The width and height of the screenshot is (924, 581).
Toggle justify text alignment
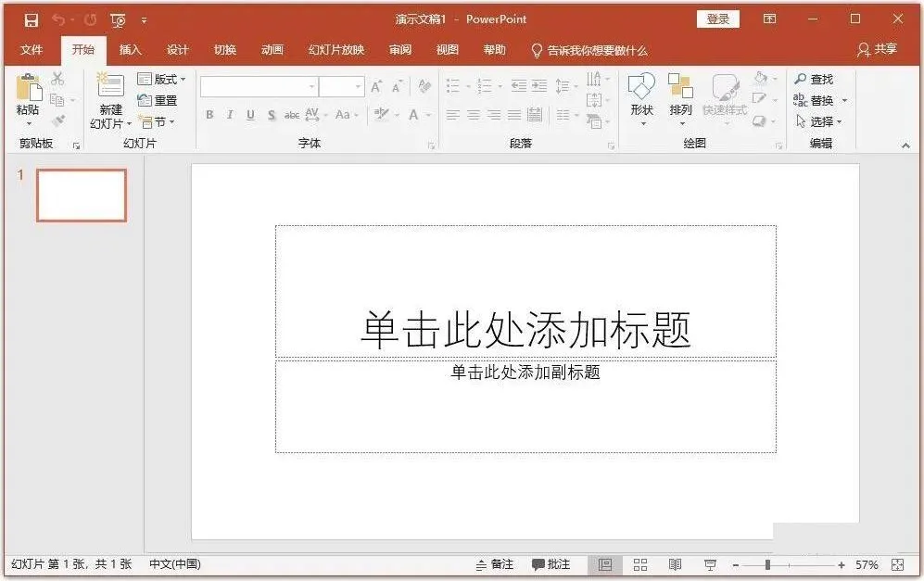tap(514, 115)
